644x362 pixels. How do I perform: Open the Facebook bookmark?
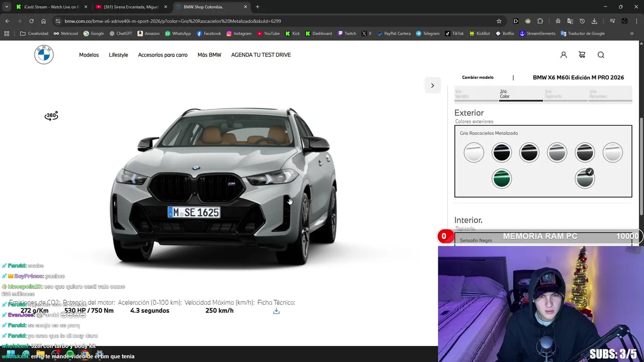(208, 34)
